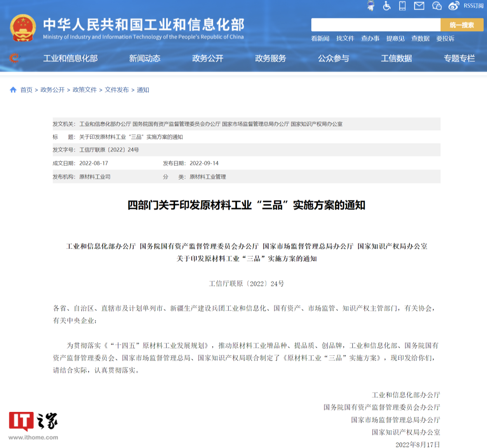
Task: Click 政策文件 in the breadcrumb
Action: click(85, 90)
